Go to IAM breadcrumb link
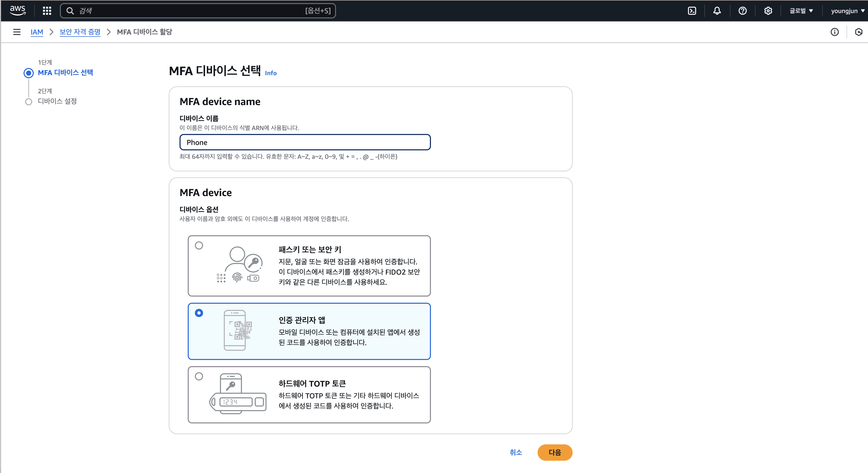 [37, 32]
